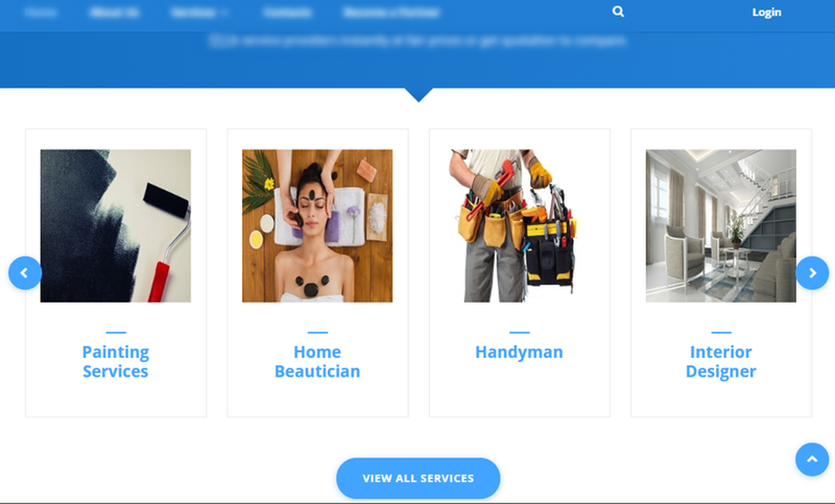Choose the Interior Designer title link
The height and width of the screenshot is (504, 835).
pyautogui.click(x=721, y=361)
